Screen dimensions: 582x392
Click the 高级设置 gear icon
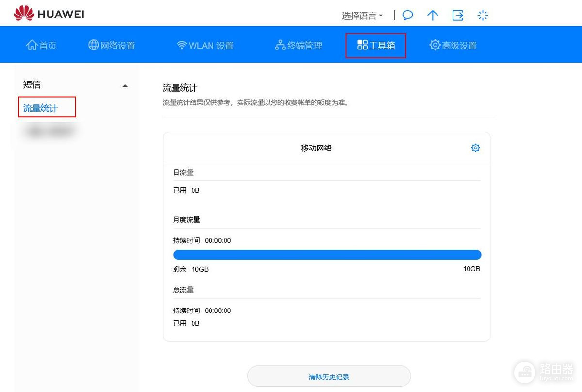coord(435,45)
